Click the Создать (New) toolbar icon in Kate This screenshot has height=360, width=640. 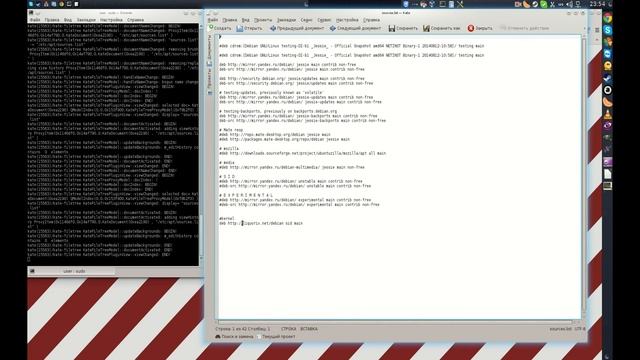tap(220, 28)
